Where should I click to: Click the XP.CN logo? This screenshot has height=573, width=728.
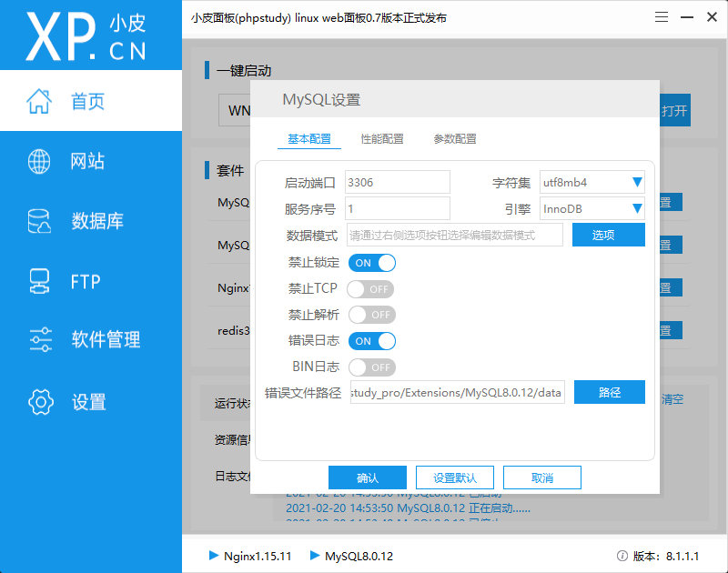(86, 36)
